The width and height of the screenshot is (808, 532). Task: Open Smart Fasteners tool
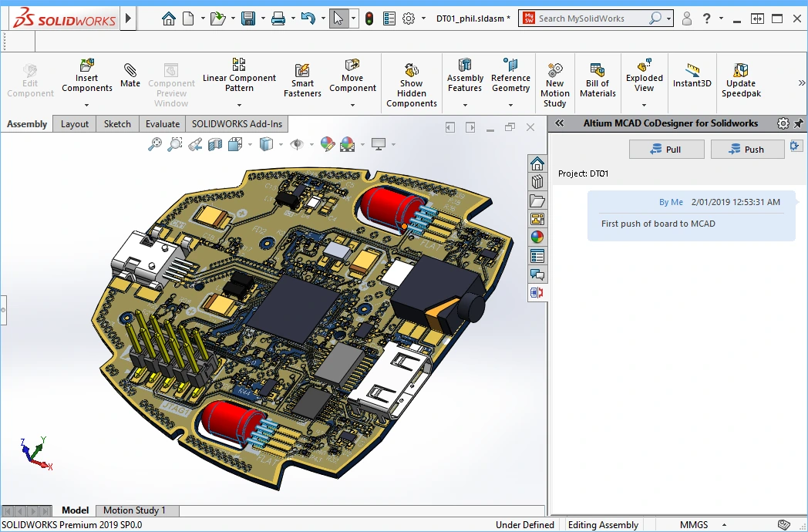(x=302, y=81)
